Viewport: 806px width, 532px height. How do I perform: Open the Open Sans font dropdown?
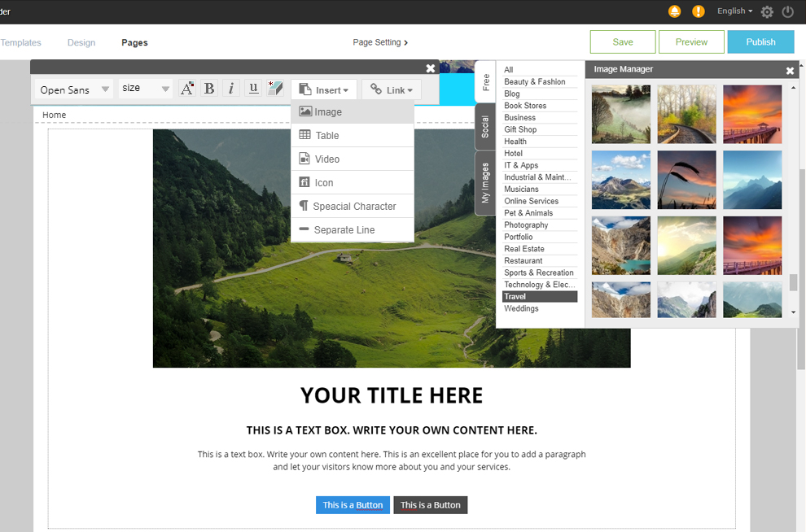tap(75, 89)
